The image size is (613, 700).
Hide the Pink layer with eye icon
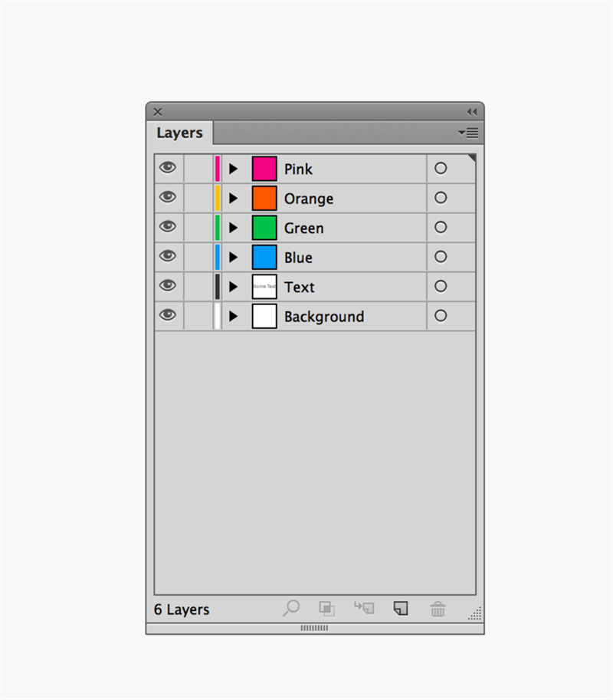tap(168, 167)
